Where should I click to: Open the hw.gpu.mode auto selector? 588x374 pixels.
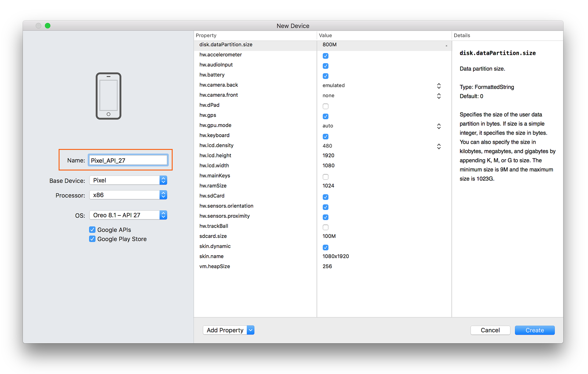438,126
